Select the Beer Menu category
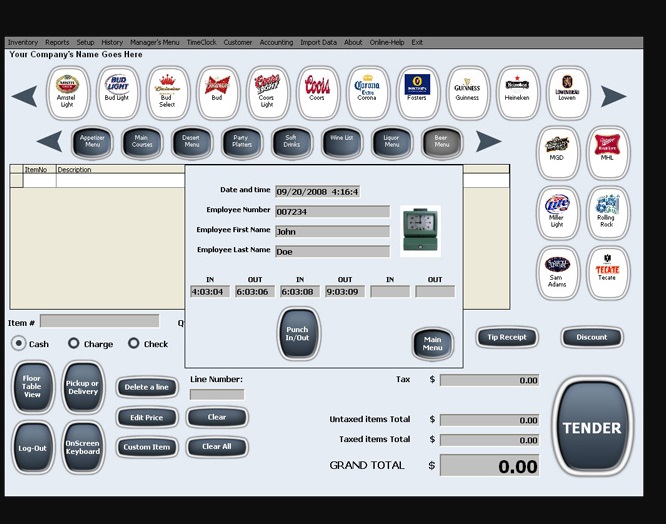This screenshot has height=524, width=666. (x=441, y=142)
